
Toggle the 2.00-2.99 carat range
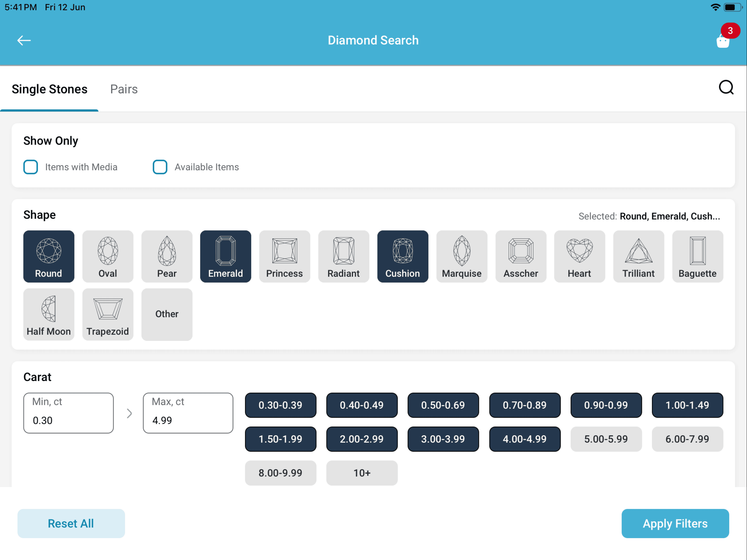pos(362,439)
